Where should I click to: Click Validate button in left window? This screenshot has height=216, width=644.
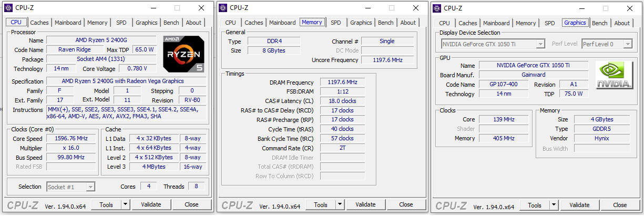151,204
